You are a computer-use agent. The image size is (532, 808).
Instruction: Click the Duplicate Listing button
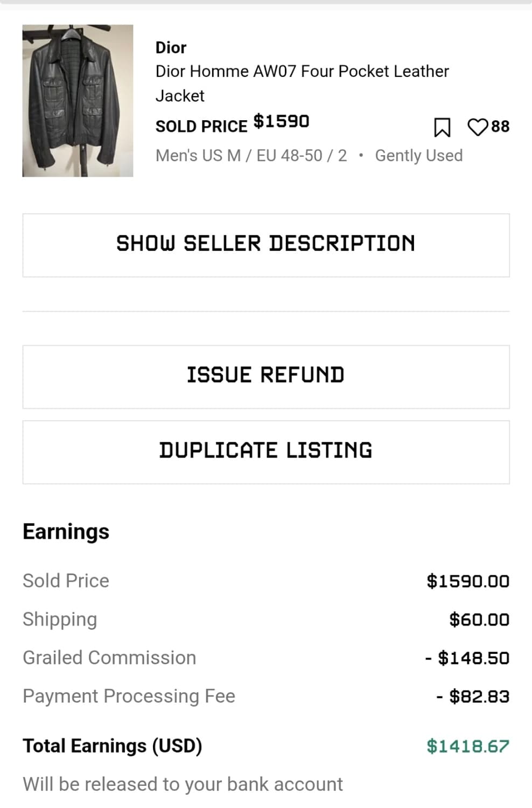coord(266,452)
